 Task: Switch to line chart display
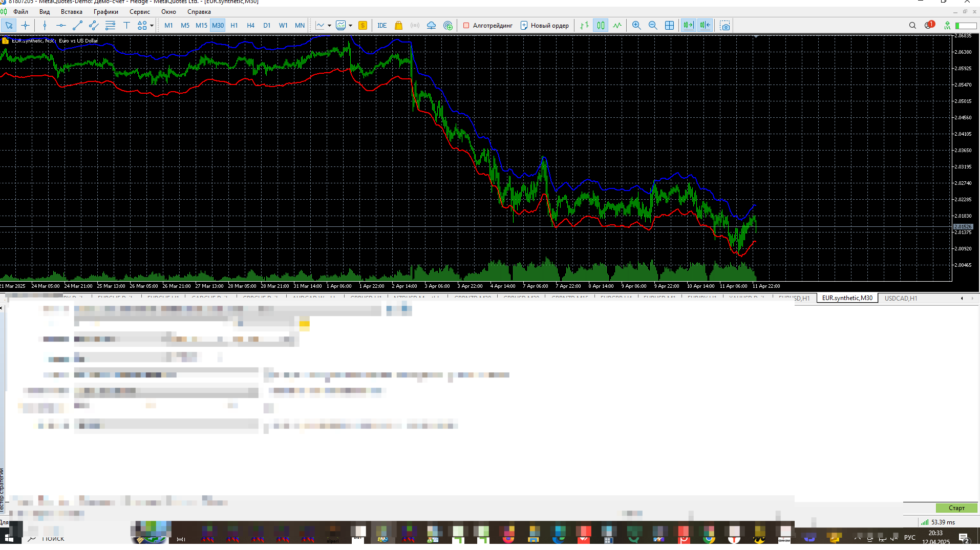tap(617, 25)
